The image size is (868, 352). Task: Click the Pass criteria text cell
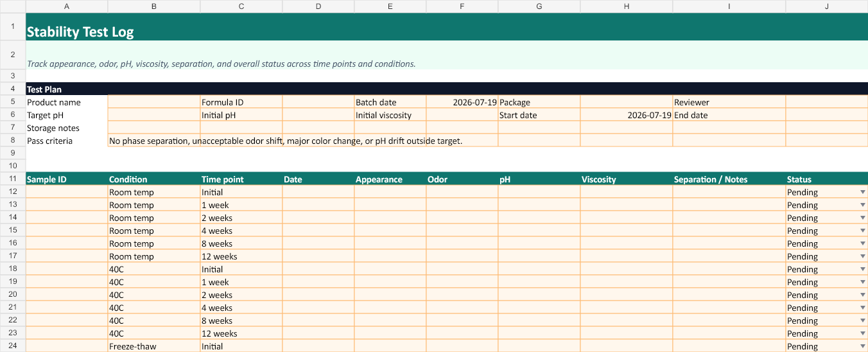click(286, 141)
